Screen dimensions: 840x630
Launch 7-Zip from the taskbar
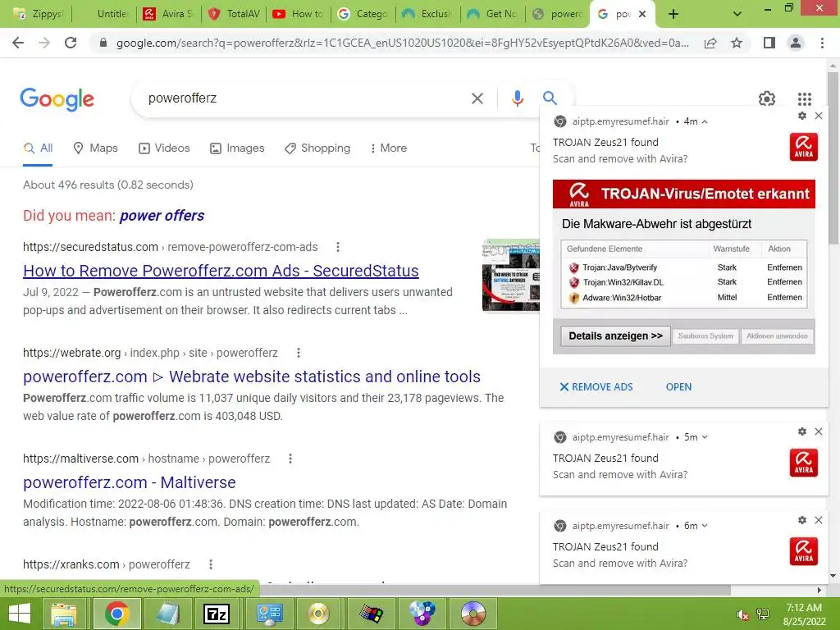tap(217, 614)
